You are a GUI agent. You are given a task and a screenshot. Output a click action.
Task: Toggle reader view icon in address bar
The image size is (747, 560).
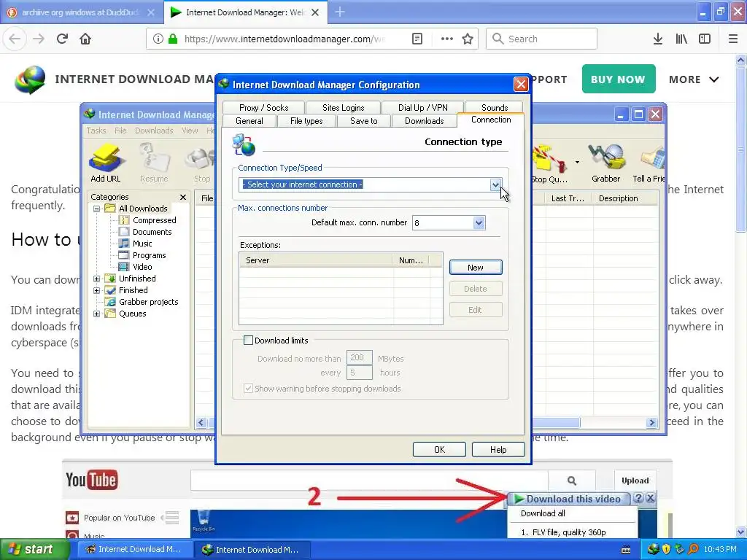[x=417, y=39]
